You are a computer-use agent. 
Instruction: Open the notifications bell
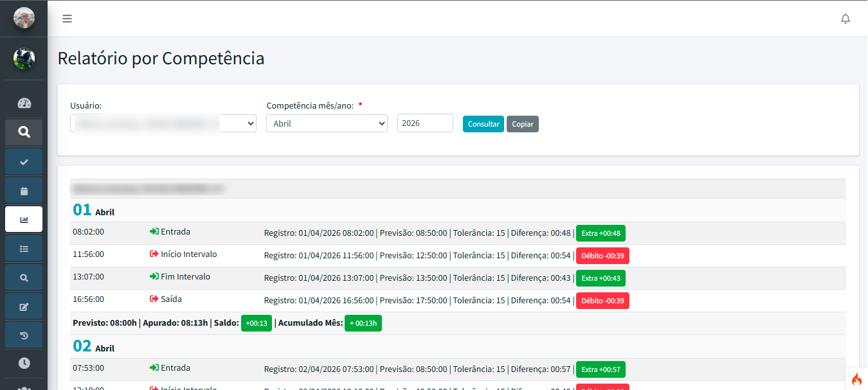(x=845, y=19)
